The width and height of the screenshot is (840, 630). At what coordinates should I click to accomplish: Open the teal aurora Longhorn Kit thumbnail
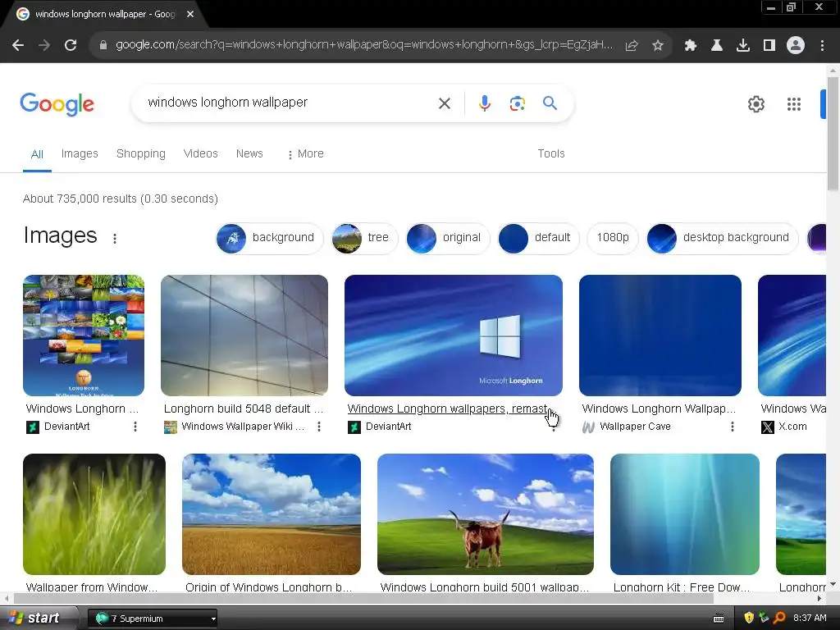click(x=685, y=514)
